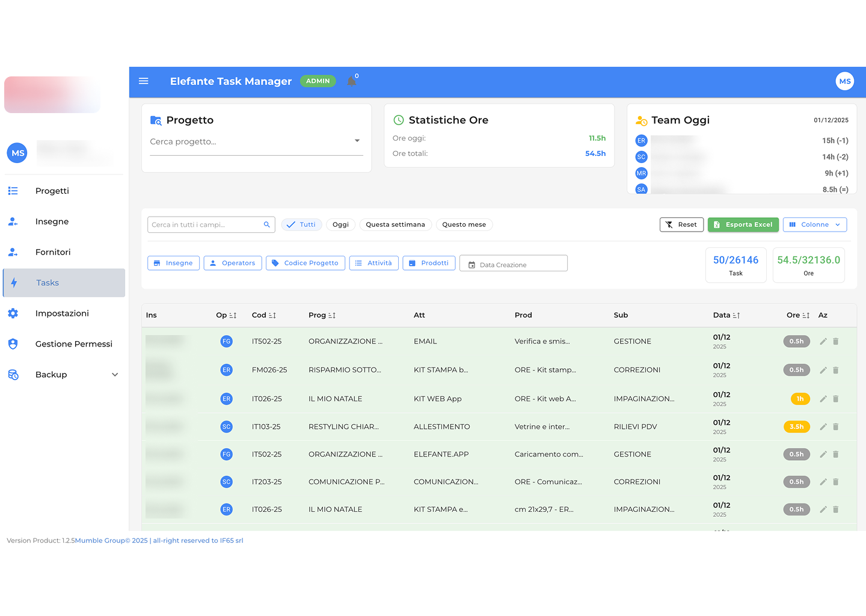Viewport: 866px width, 616px height.
Task: Expand the Cerca progetto dropdown
Action: click(357, 141)
